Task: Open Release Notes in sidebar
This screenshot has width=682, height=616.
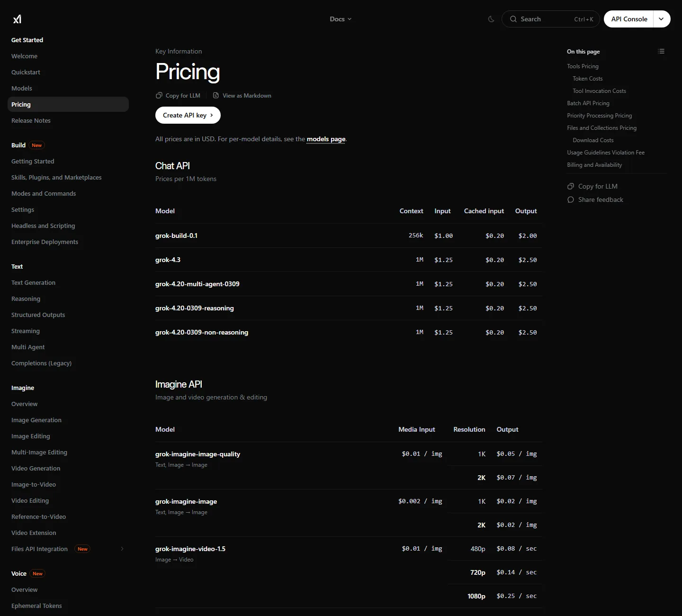Action: 31,120
